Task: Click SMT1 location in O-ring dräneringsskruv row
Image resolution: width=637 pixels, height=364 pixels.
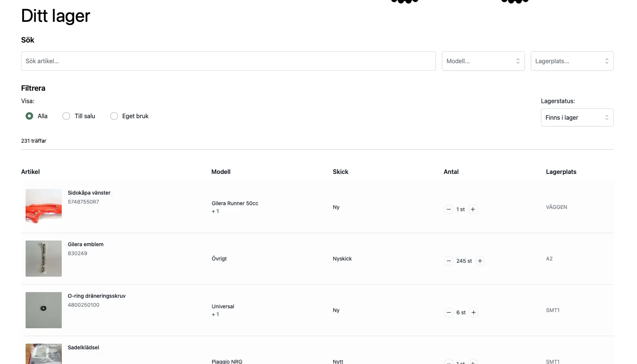Action: pyautogui.click(x=553, y=310)
